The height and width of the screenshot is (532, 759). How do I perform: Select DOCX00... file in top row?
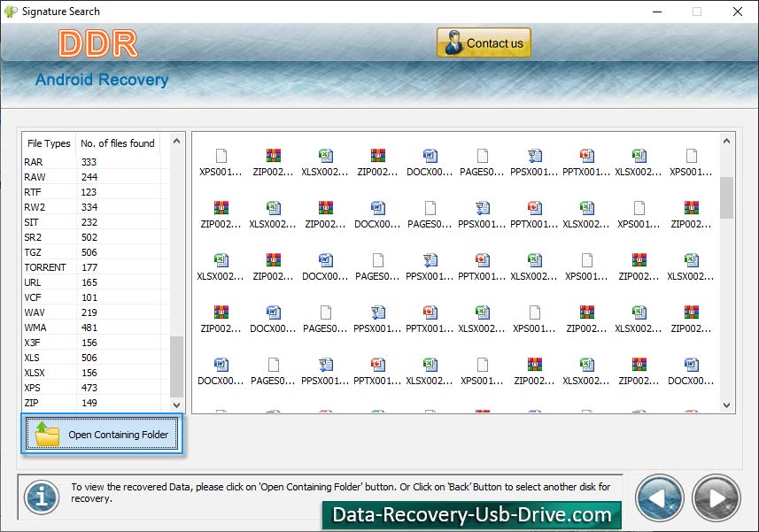click(430, 163)
